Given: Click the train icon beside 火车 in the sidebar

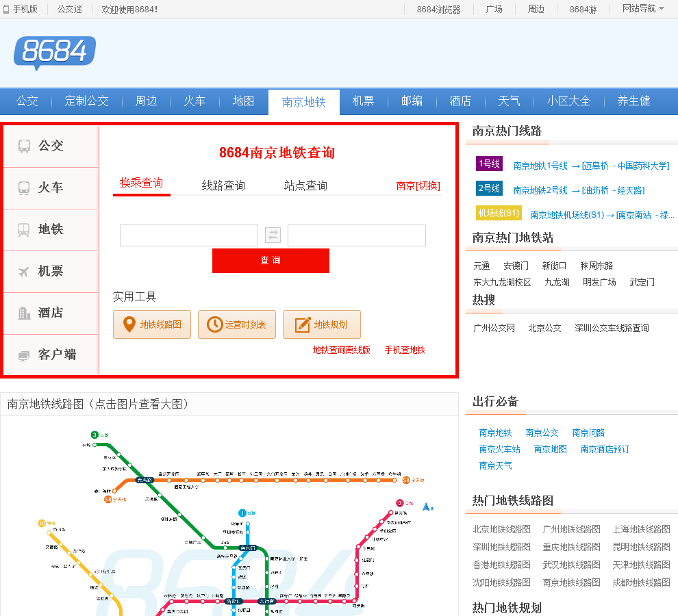Looking at the screenshot, I should 24,188.
